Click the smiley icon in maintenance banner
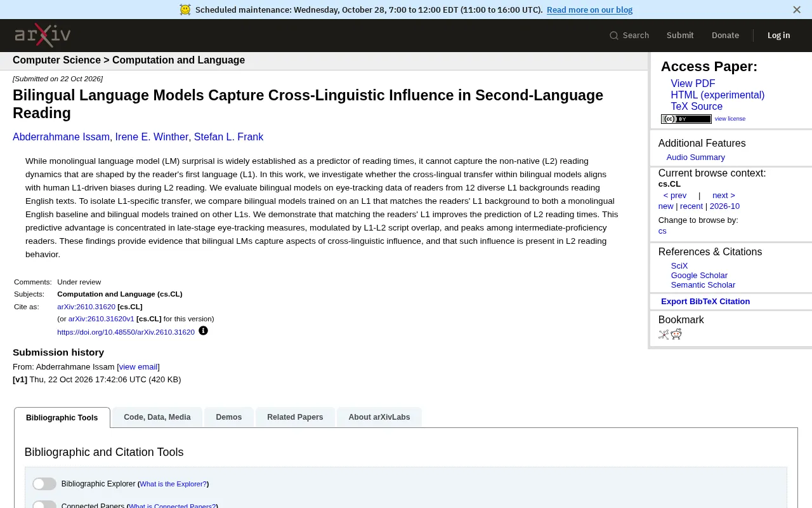The image size is (812, 508). [185, 10]
